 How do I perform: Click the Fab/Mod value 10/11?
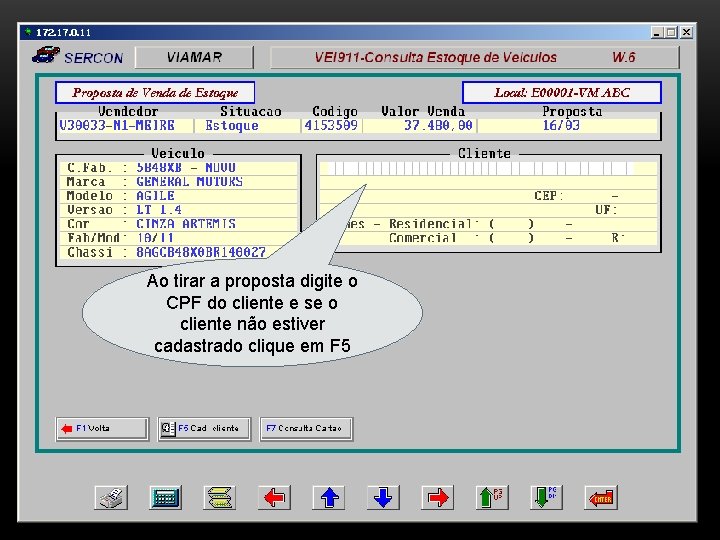click(x=155, y=238)
